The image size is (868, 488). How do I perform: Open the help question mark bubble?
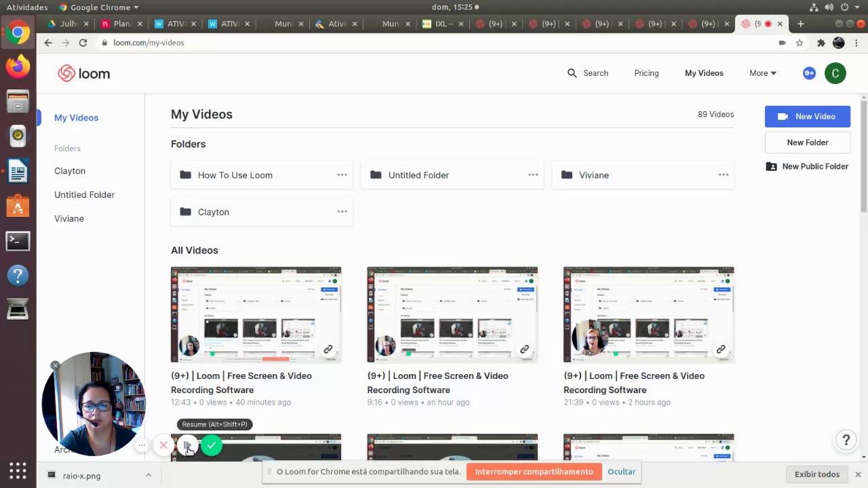pos(846,441)
